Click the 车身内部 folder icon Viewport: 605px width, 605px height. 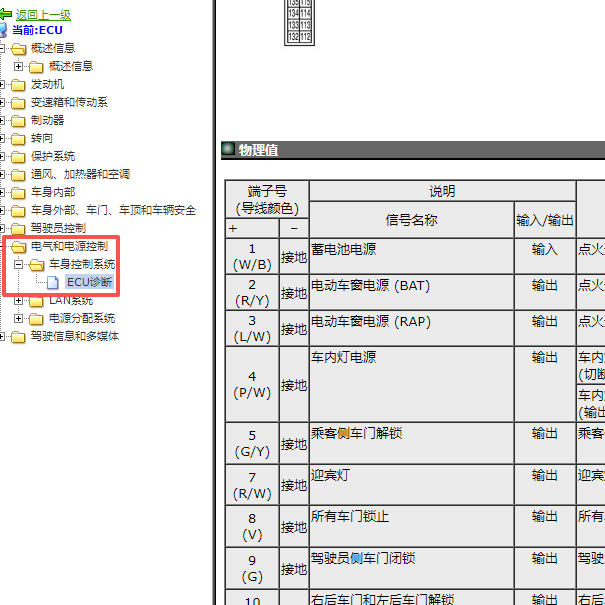tap(18, 193)
